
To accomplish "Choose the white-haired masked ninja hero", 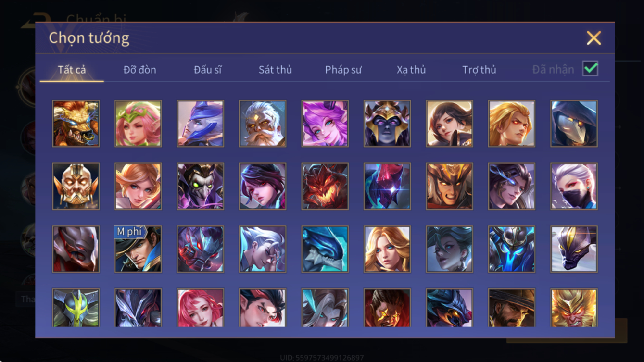I will click(574, 187).
